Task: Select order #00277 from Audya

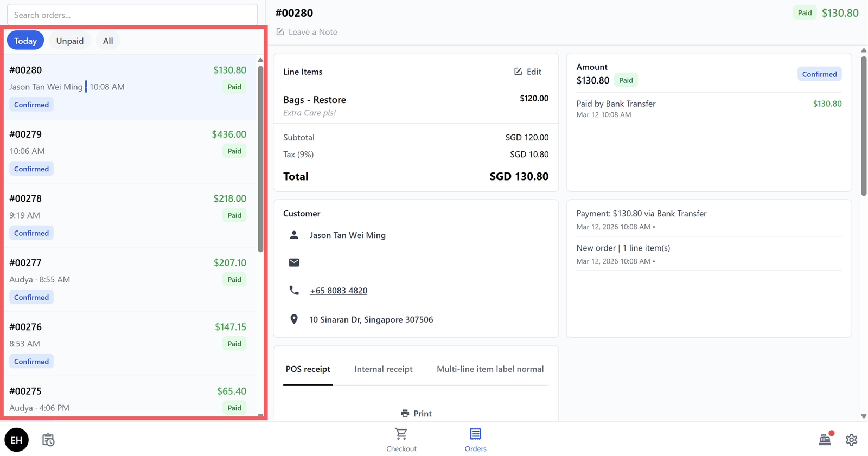Action: pos(130,279)
